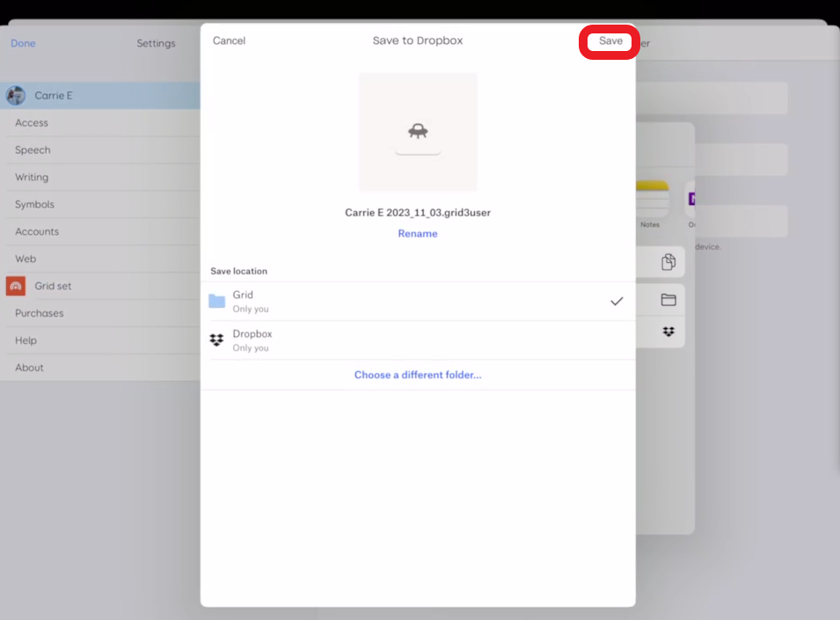Open Purchases settings

(100, 313)
